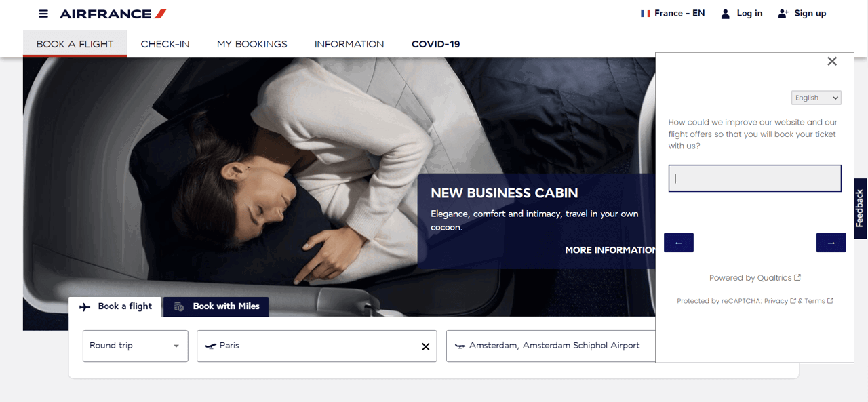This screenshot has height=402, width=868.
Task: Select the Information menu item
Action: click(x=349, y=44)
